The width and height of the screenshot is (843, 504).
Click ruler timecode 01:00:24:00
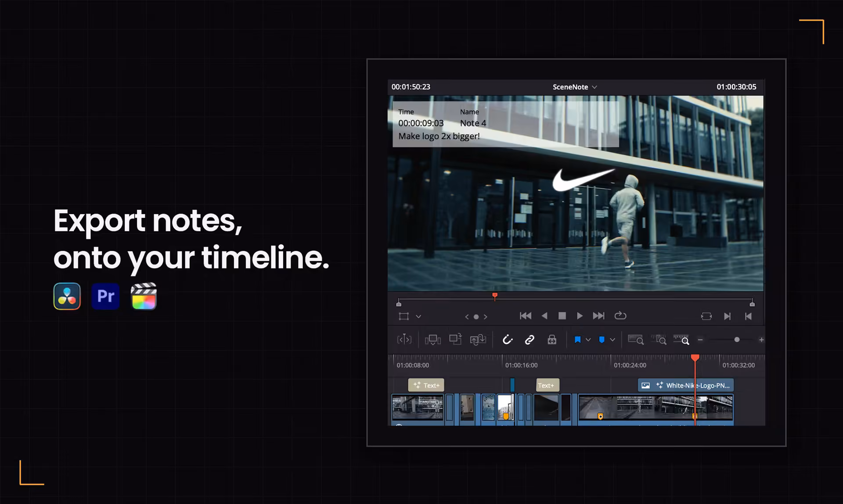[630, 365]
